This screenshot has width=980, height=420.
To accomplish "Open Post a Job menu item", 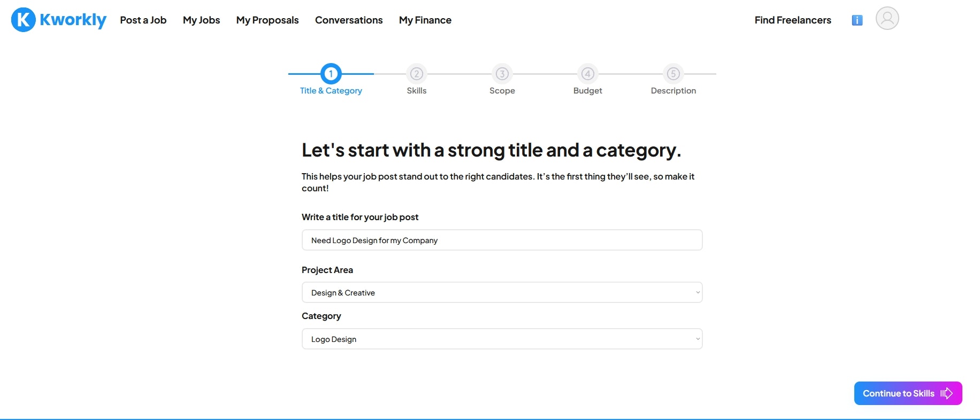I will click(x=143, y=20).
